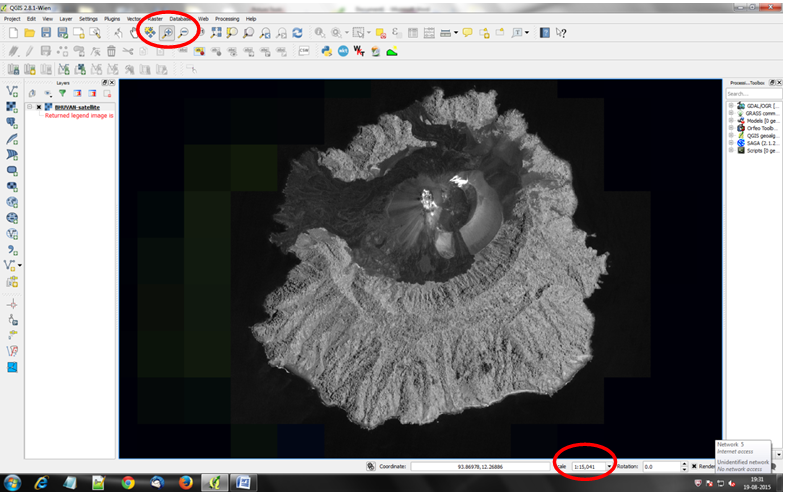Expand the Models toolbox group
Viewport: 787px width, 495px height.
731,120
